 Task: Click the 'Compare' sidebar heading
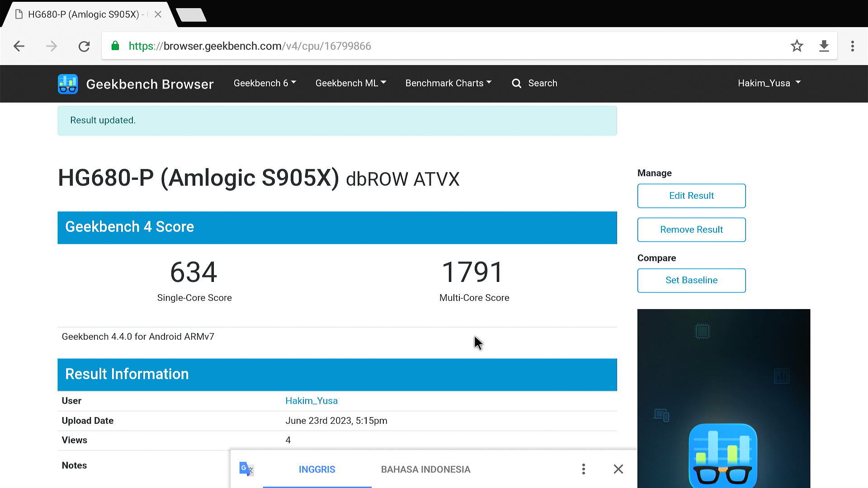click(x=656, y=258)
